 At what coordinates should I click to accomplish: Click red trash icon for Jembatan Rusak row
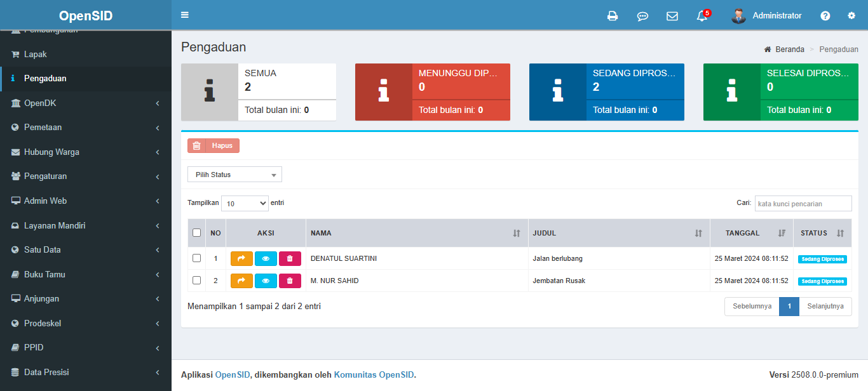point(290,281)
